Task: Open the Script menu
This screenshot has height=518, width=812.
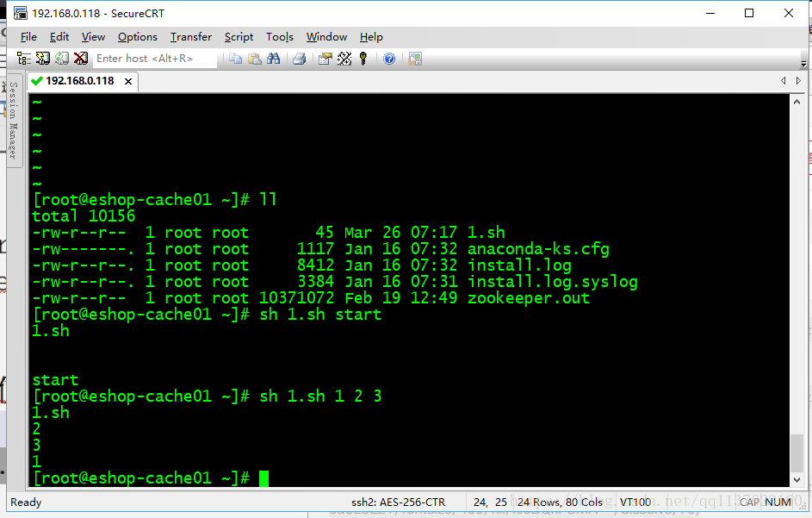Action: coord(239,37)
